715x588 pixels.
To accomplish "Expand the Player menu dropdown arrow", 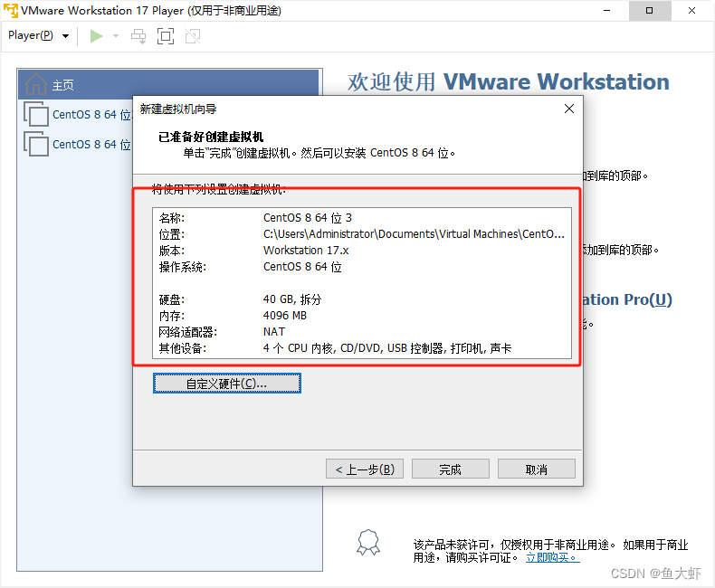I will pos(66,36).
